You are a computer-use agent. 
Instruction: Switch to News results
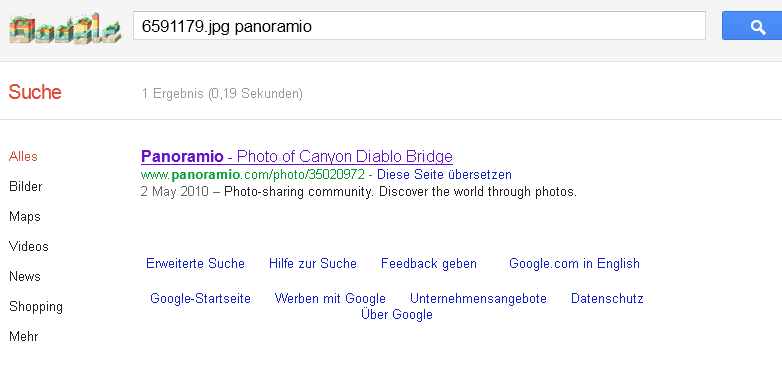point(25,276)
